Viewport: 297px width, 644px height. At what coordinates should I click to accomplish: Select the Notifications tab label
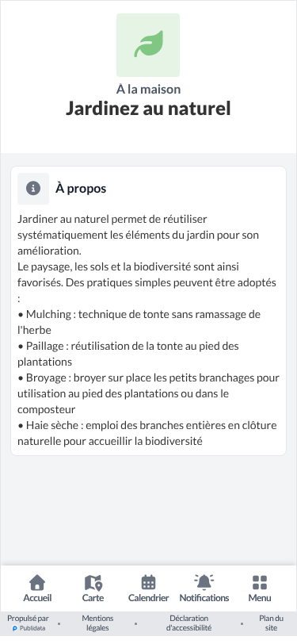[204, 598]
